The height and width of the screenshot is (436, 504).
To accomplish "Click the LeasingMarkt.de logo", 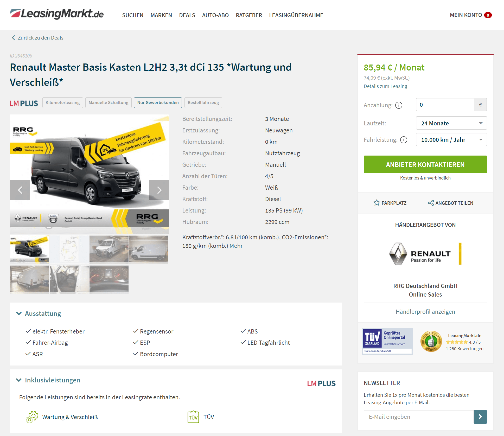I will (x=57, y=14).
